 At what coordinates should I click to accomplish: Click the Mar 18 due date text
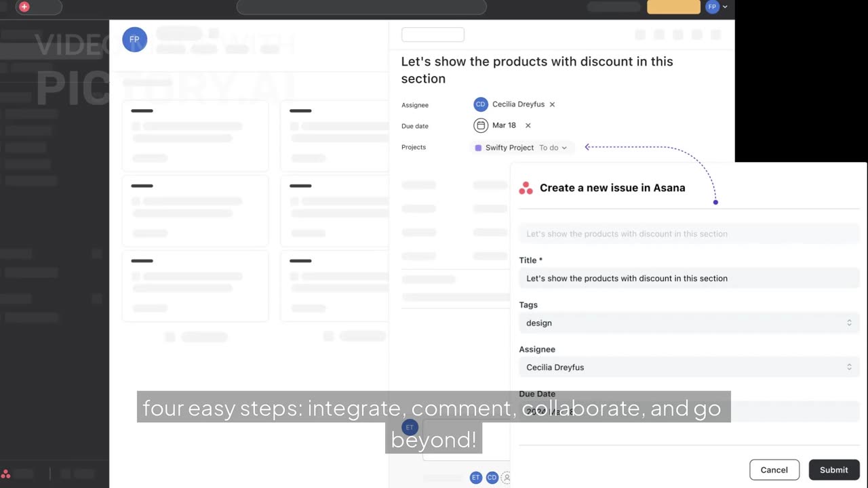(504, 125)
